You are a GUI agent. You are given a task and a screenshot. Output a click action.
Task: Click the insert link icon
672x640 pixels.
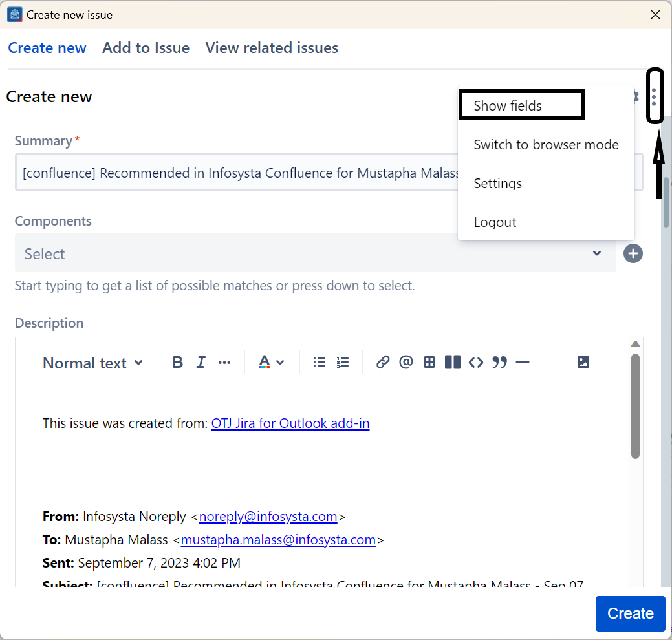(383, 363)
